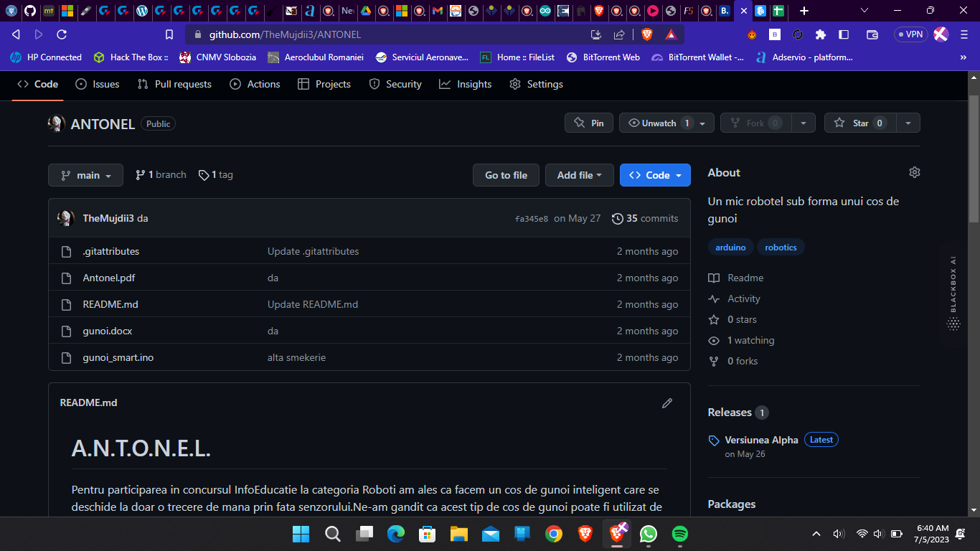Click Go to file button
This screenshot has height=551, width=980.
coord(506,175)
